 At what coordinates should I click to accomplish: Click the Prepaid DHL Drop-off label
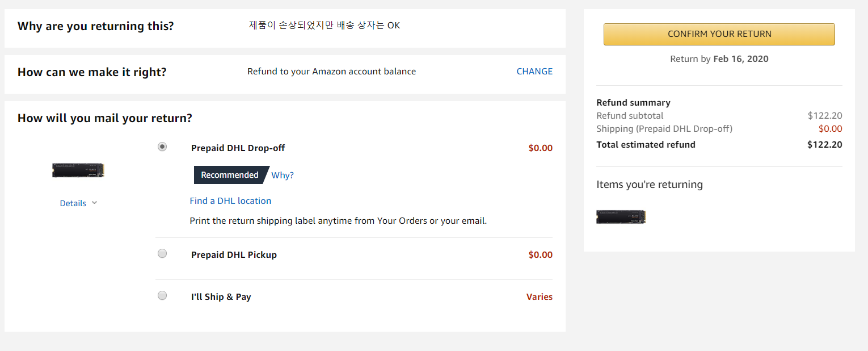238,148
